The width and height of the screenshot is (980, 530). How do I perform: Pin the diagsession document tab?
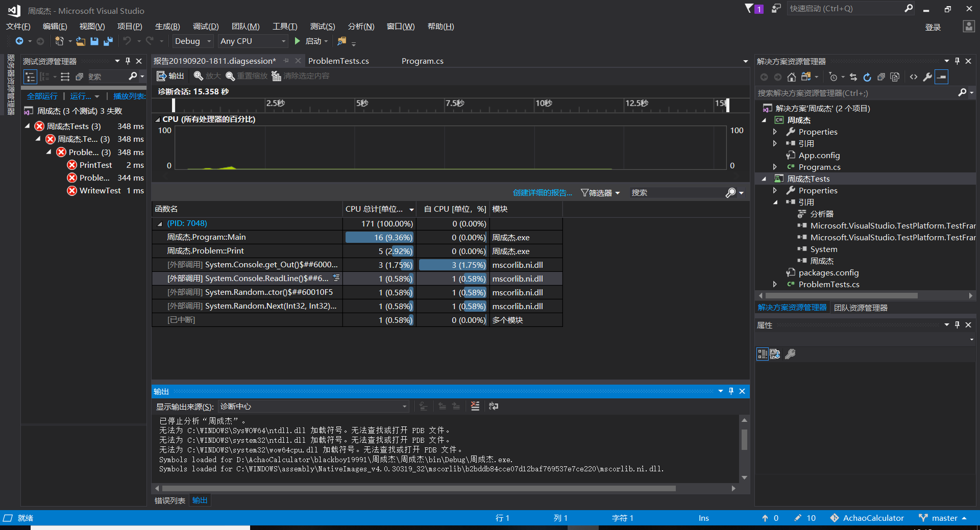[x=286, y=61]
